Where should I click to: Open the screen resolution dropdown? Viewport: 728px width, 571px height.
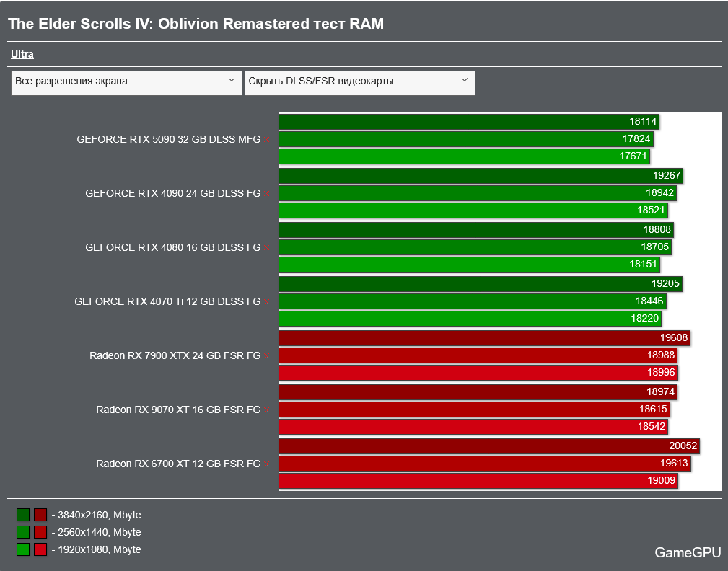pyautogui.click(x=126, y=81)
